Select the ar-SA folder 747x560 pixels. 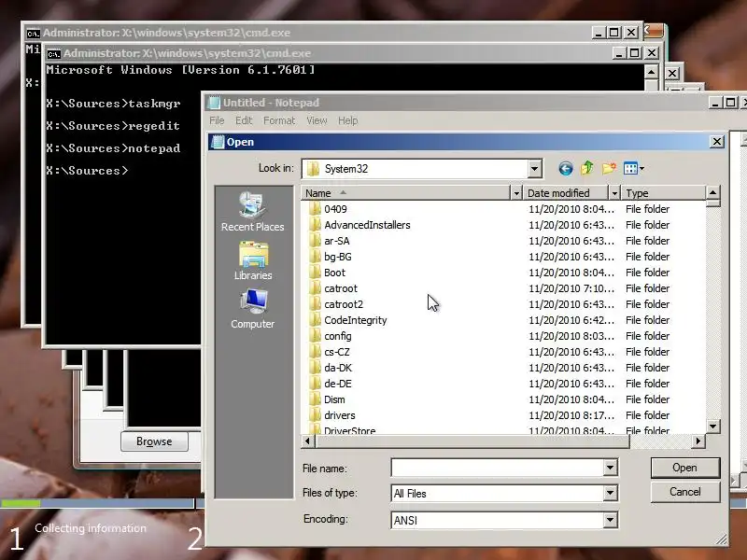(337, 241)
